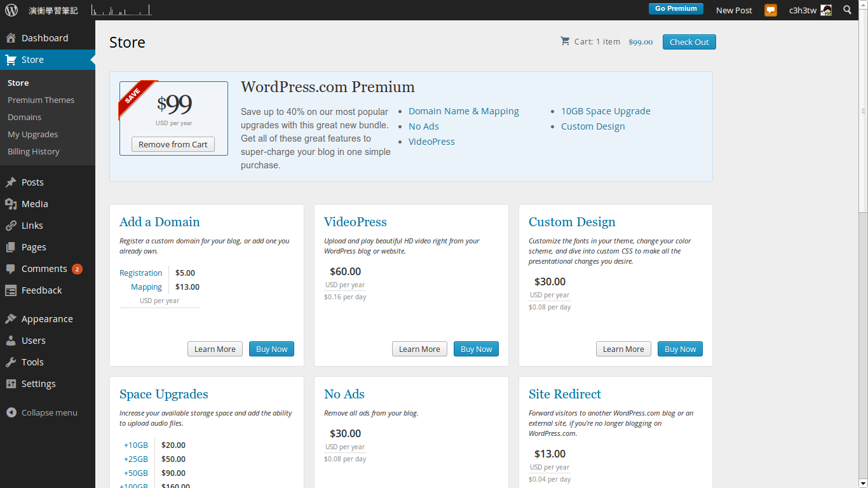
Task: Click New Post in top bar
Action: [x=734, y=10]
